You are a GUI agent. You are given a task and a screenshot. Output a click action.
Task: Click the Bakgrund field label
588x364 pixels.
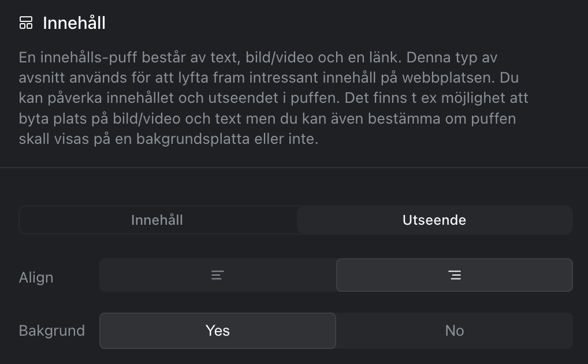52,330
